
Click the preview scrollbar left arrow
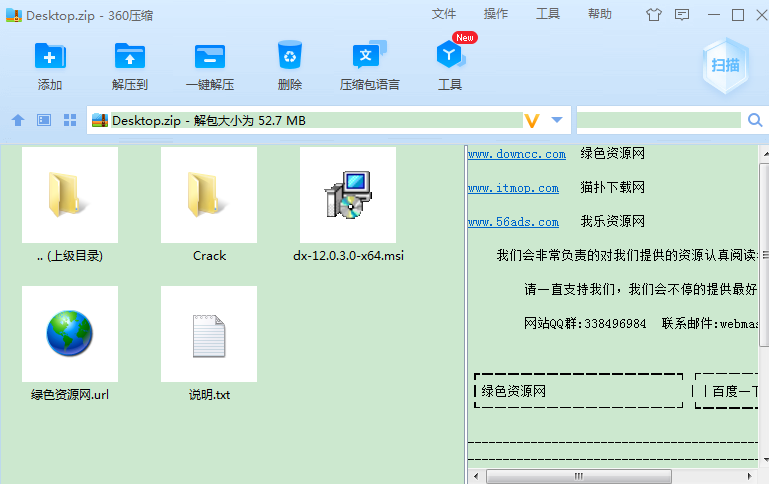pyautogui.click(x=476, y=476)
